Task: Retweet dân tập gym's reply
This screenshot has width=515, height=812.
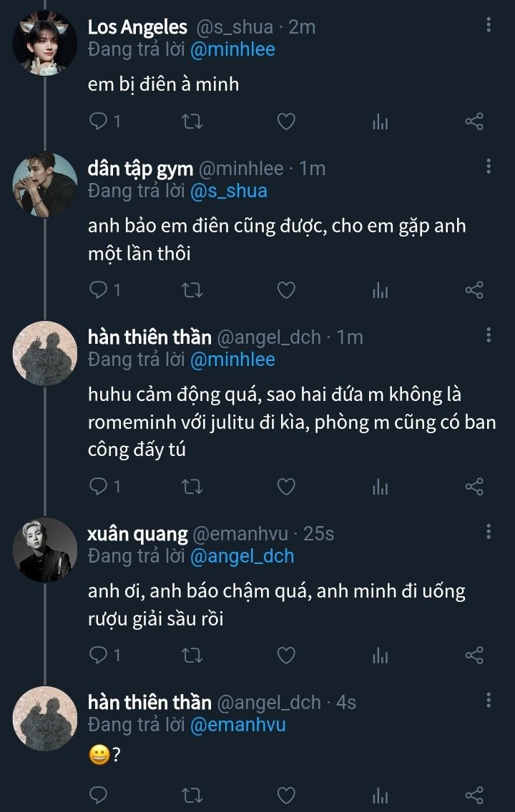Action: click(193, 290)
